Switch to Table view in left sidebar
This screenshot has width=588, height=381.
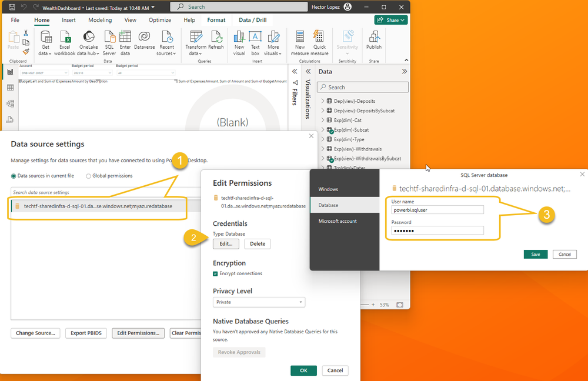tap(10, 88)
